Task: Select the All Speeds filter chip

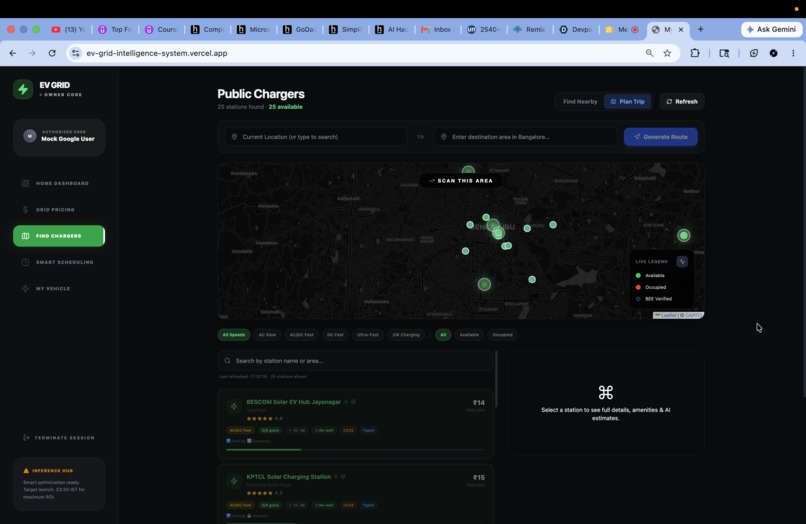Action: click(234, 335)
